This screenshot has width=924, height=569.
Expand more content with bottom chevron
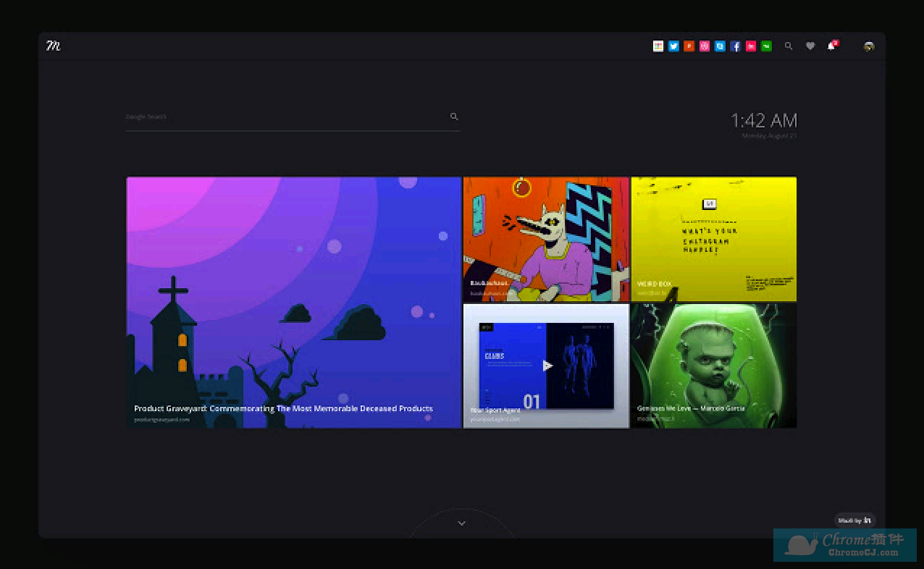(x=461, y=523)
